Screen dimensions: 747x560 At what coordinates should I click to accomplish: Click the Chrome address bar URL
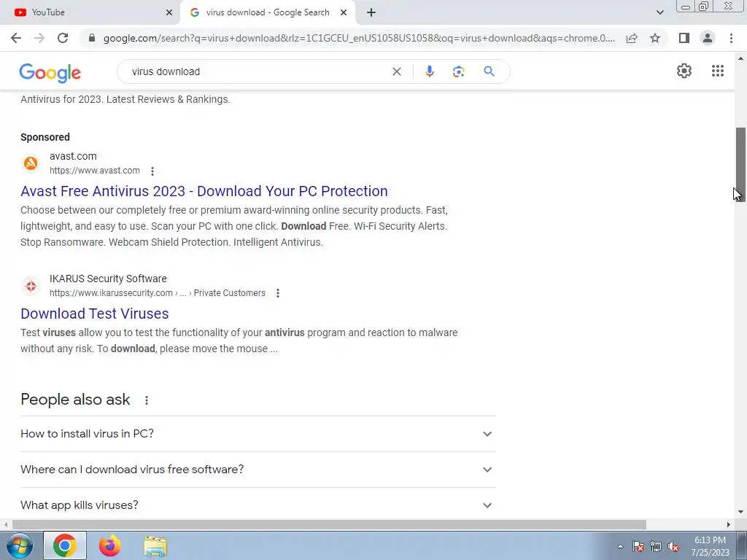click(359, 38)
